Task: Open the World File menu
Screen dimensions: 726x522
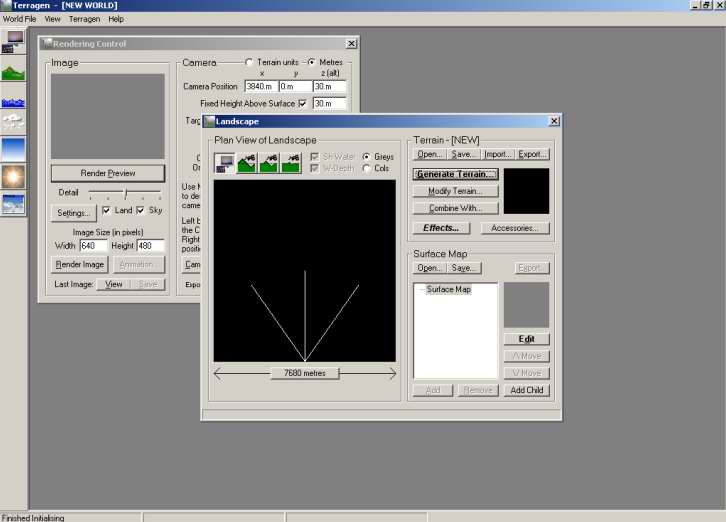Action: (x=19, y=19)
